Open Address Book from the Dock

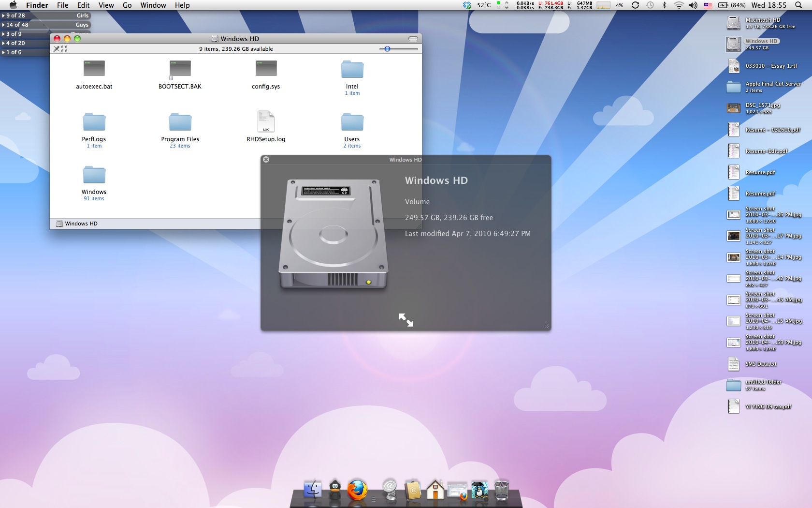(413, 490)
